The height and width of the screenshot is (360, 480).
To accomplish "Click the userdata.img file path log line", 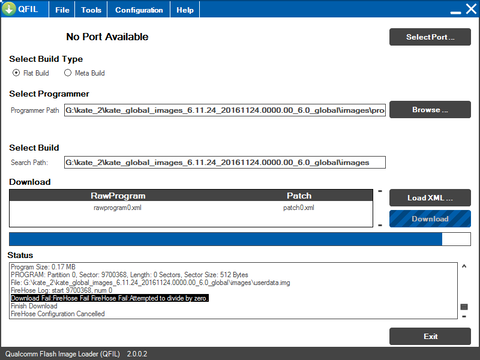I will [150, 283].
